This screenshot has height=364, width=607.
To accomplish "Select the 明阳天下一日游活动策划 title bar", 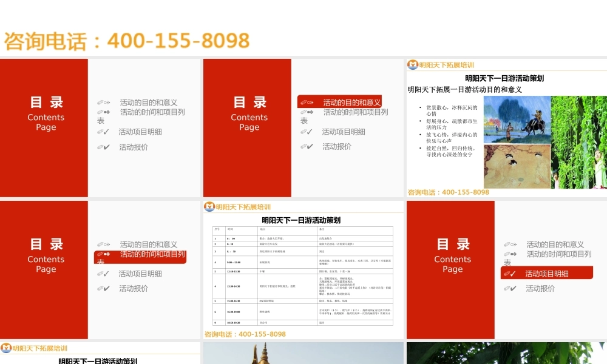I will tap(506, 77).
